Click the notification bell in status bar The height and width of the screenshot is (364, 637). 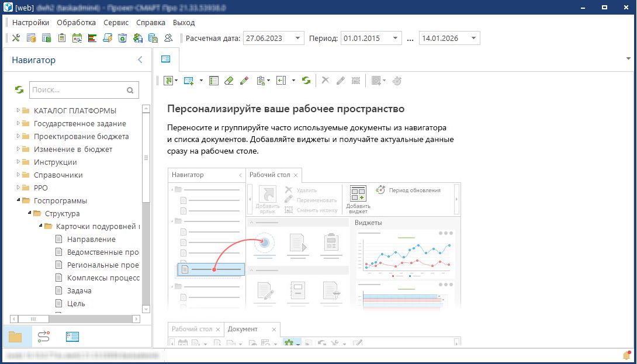point(626,355)
